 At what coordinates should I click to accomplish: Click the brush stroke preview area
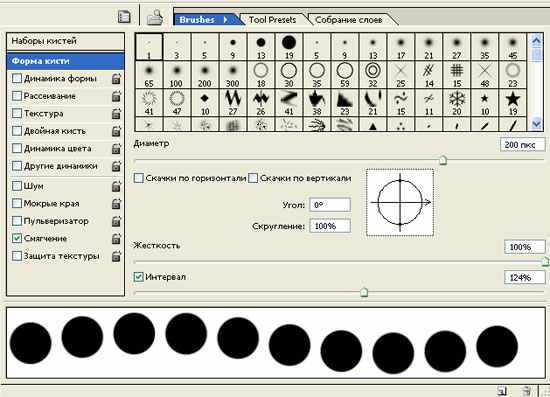coord(276,343)
